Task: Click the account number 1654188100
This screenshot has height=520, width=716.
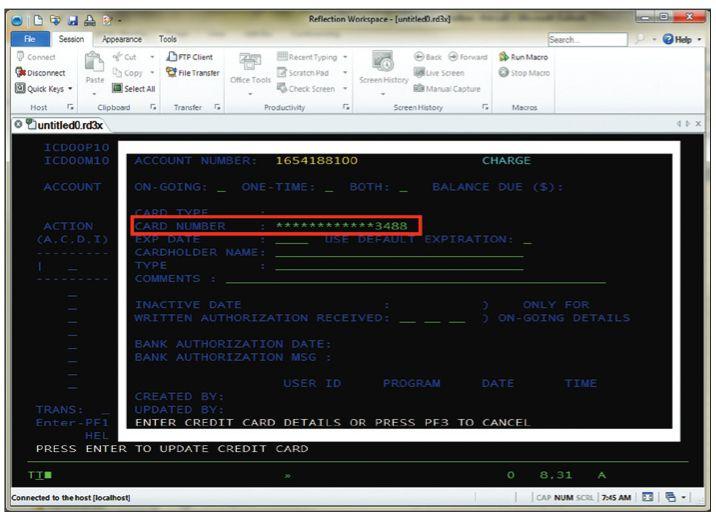Action: [316, 161]
